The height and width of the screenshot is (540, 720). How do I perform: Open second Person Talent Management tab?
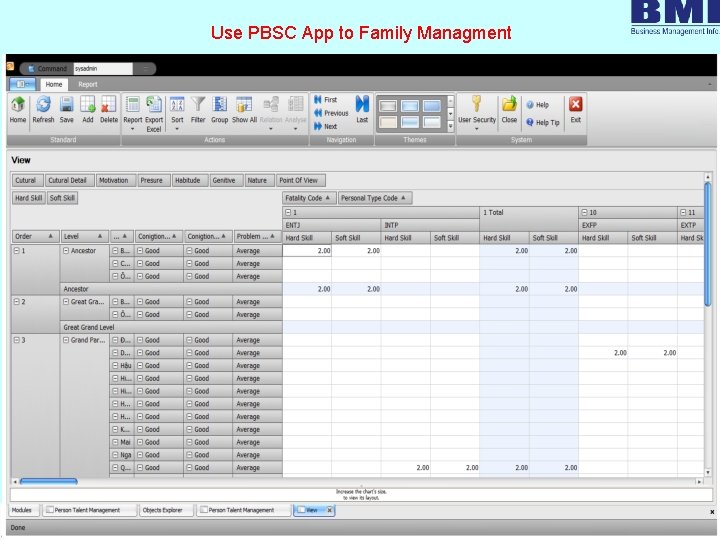(242, 510)
